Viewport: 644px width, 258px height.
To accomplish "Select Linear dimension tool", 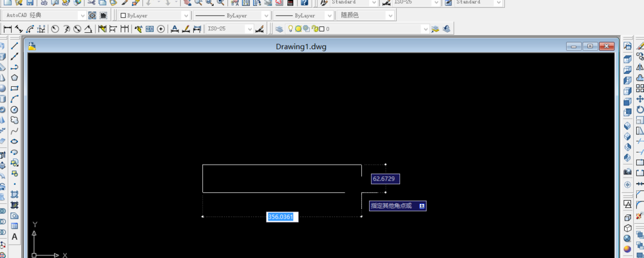I will (7, 29).
